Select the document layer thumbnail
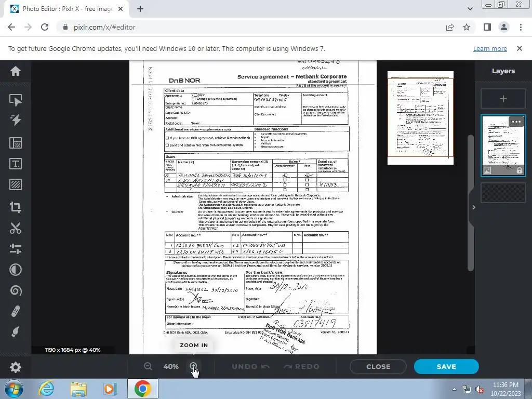Screen dimensions: 532x399 pos(503,145)
